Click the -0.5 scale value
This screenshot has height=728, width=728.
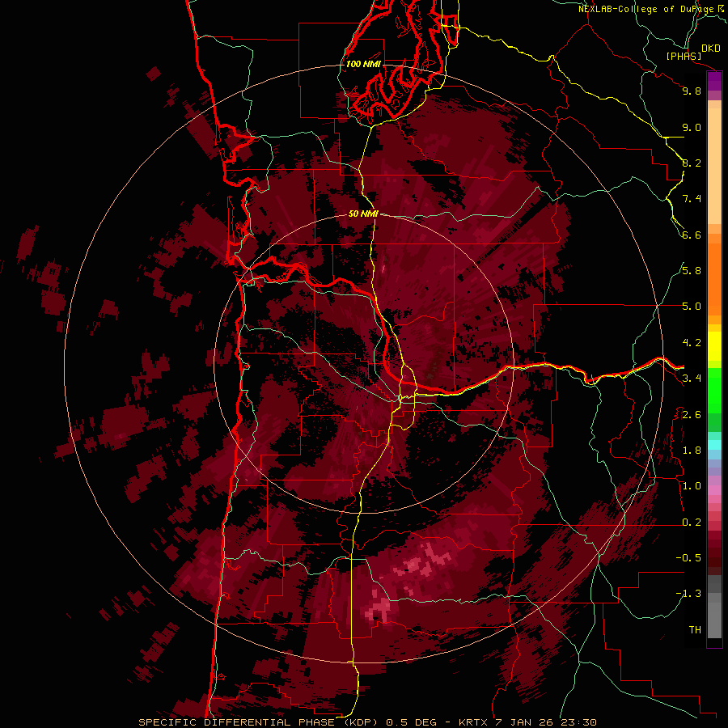point(688,558)
